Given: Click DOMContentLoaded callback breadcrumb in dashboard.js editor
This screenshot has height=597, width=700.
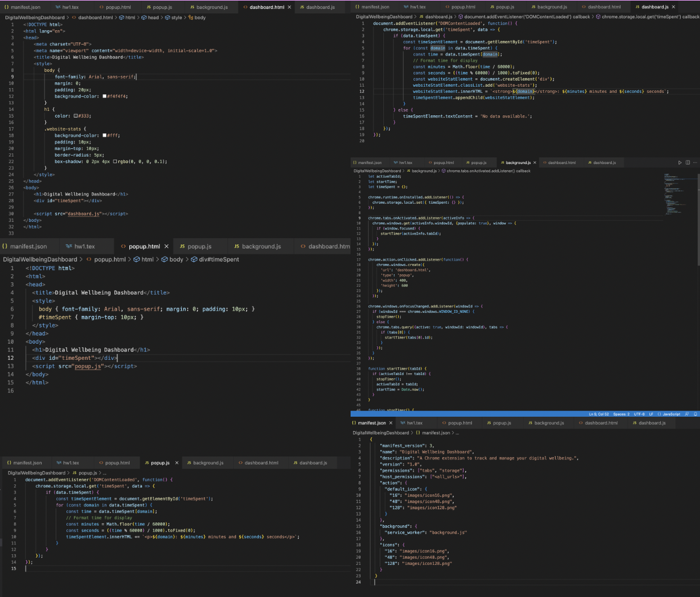Looking at the screenshot, I should point(524,16).
